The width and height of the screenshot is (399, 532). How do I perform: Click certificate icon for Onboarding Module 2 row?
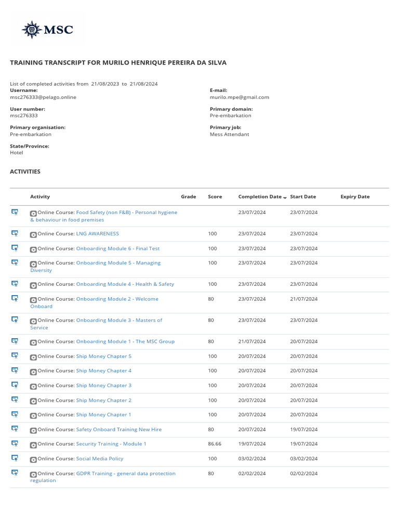[x=15, y=298]
